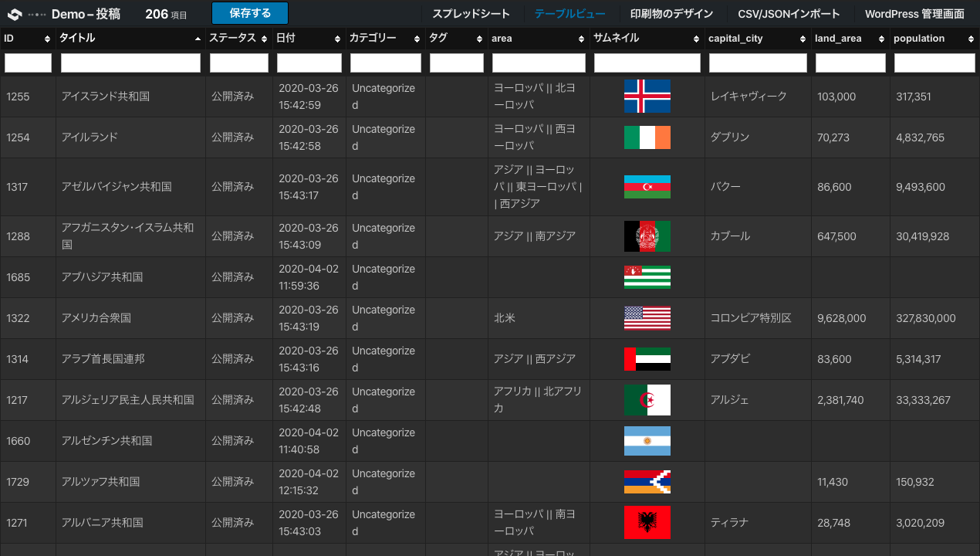Select title アブハジア共和国

pyautogui.click(x=102, y=277)
